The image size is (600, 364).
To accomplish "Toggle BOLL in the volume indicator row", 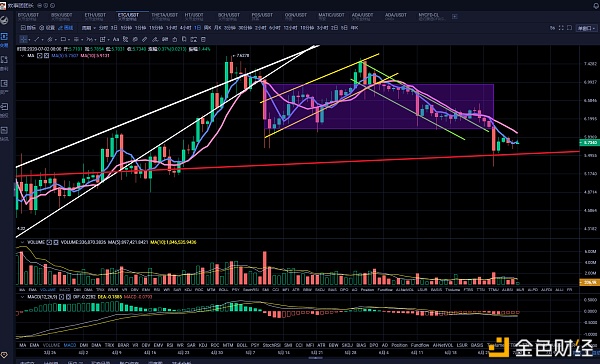I will click(x=223, y=290).
